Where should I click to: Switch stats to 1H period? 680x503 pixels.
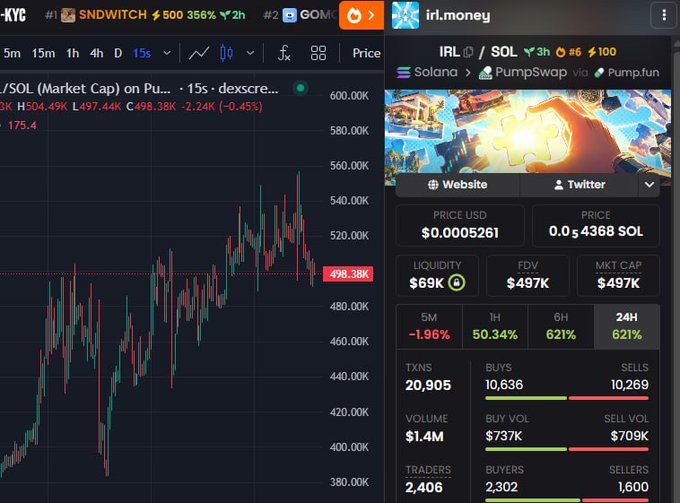pos(495,327)
